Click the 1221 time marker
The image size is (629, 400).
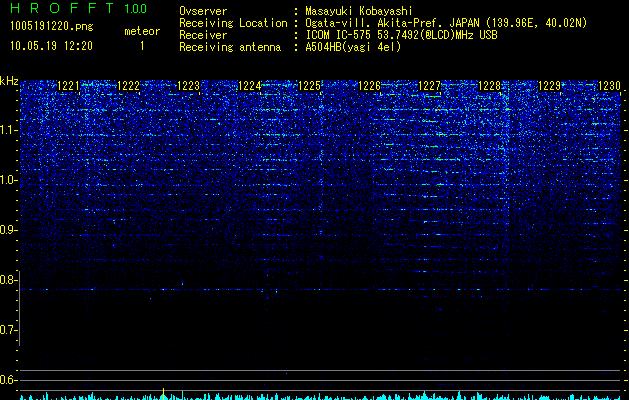[69, 85]
